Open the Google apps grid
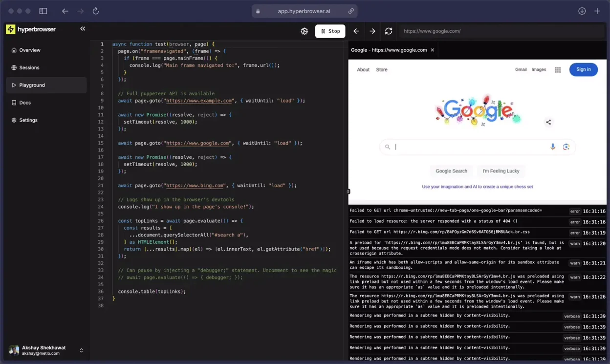Image resolution: width=610 pixels, height=364 pixels. point(558,69)
